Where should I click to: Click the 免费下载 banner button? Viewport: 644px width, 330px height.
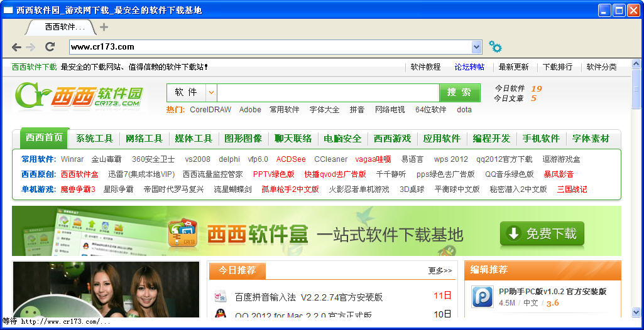tap(542, 233)
